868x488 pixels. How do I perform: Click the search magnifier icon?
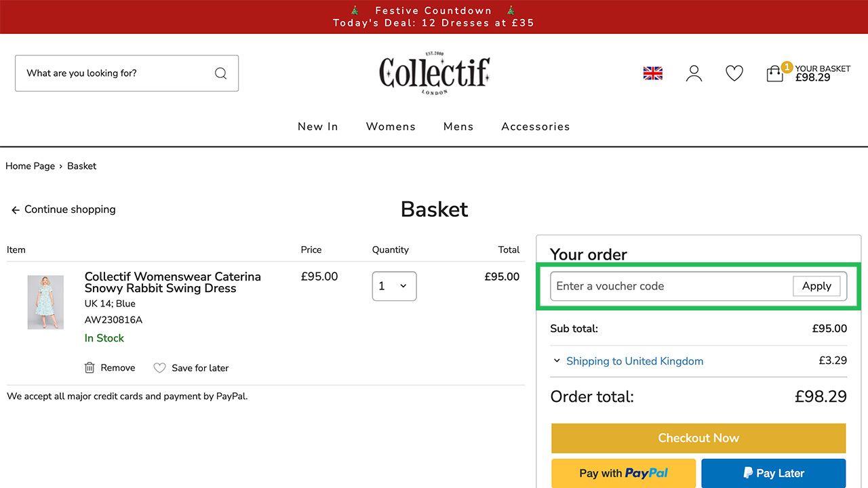coord(220,73)
